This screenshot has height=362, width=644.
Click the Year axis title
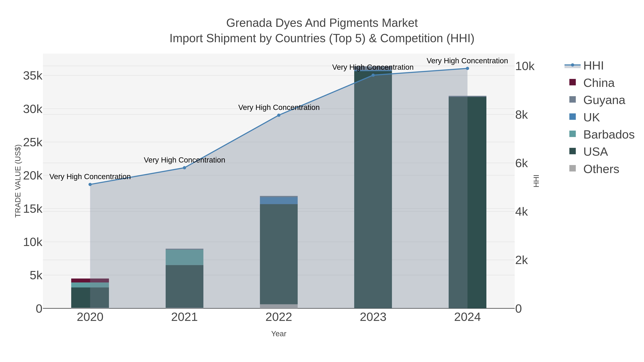tap(279, 334)
